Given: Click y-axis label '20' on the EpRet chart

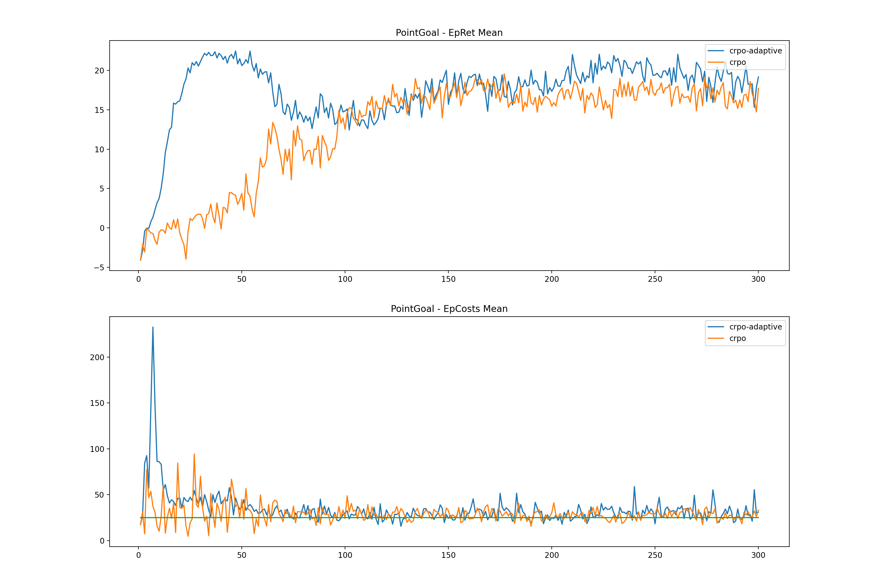Looking at the screenshot, I should 99,71.
